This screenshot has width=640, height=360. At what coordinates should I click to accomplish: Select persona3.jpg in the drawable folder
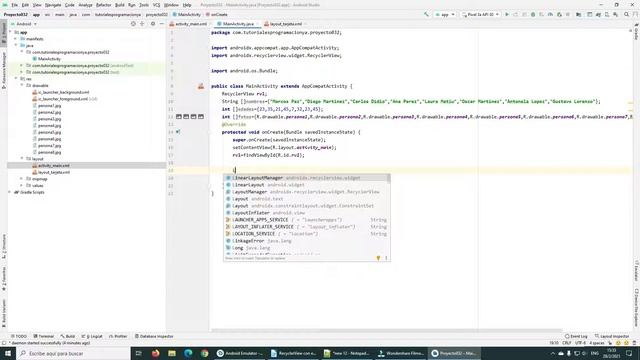pos(49,119)
